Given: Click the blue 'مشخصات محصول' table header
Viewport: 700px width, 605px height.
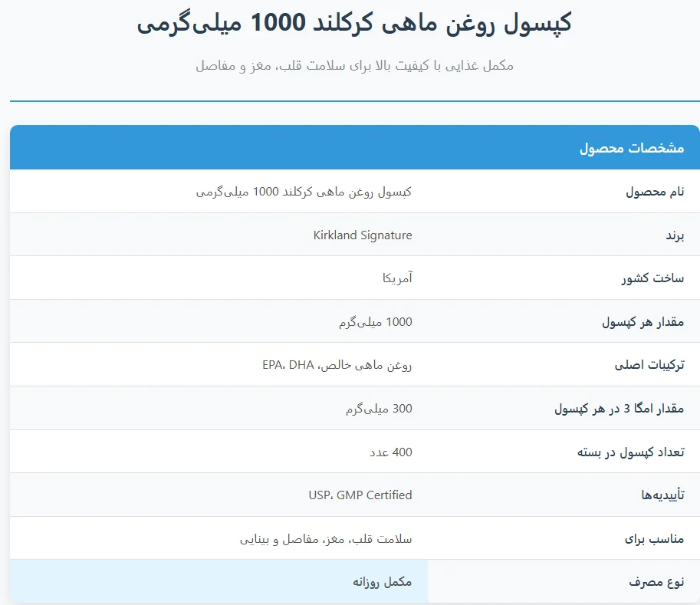Looking at the screenshot, I should pyautogui.click(x=631, y=148).
